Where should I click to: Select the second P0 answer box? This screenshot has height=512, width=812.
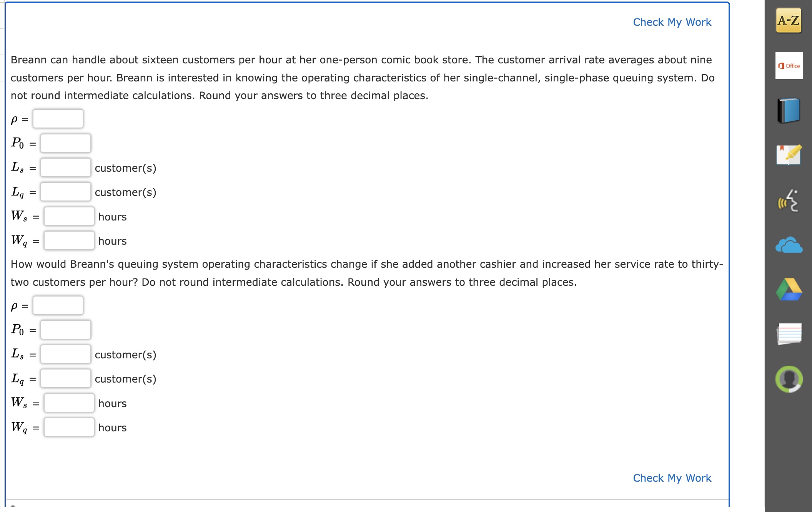(x=66, y=330)
